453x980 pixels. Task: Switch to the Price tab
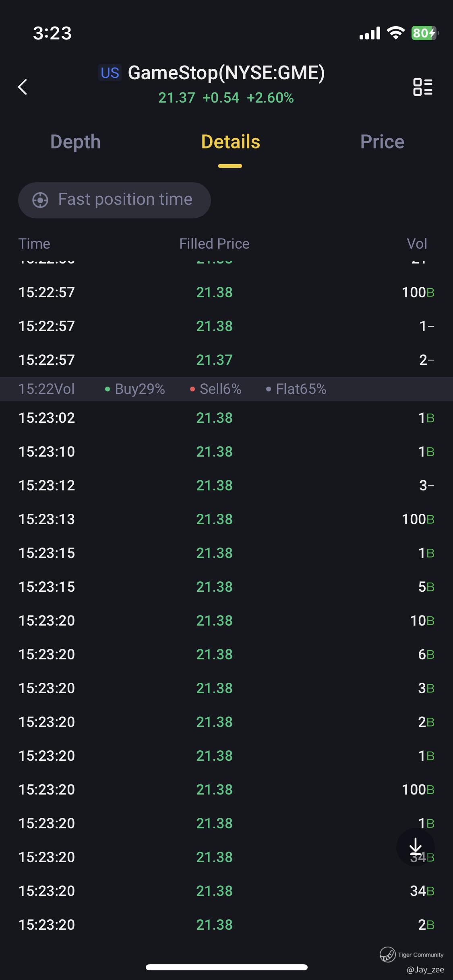click(382, 142)
